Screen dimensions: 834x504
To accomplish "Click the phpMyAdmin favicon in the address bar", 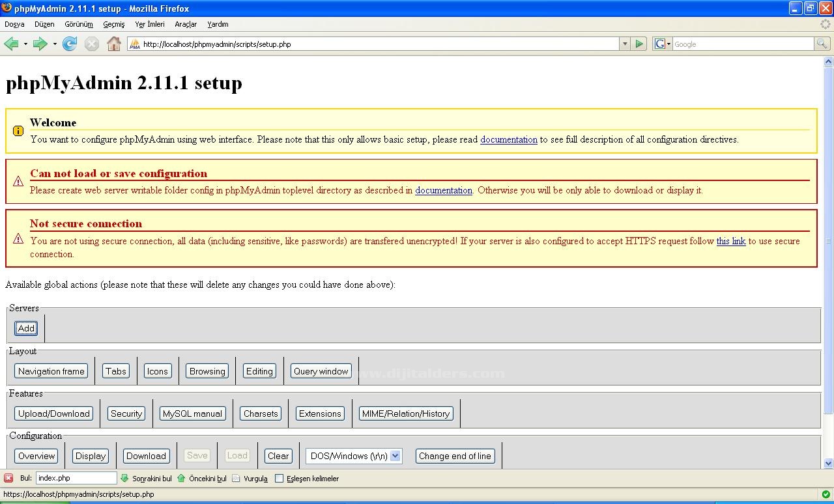I will (134, 45).
